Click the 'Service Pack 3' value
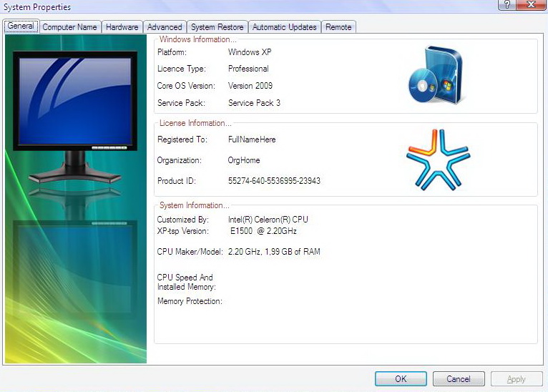This screenshot has height=392, width=548. pos(254,103)
